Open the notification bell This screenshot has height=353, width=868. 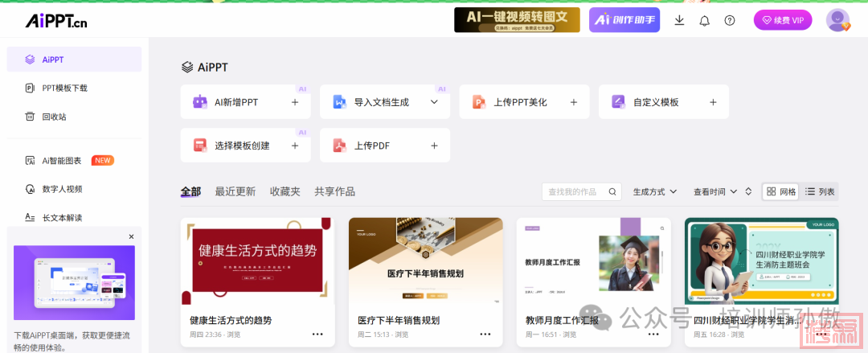(704, 21)
